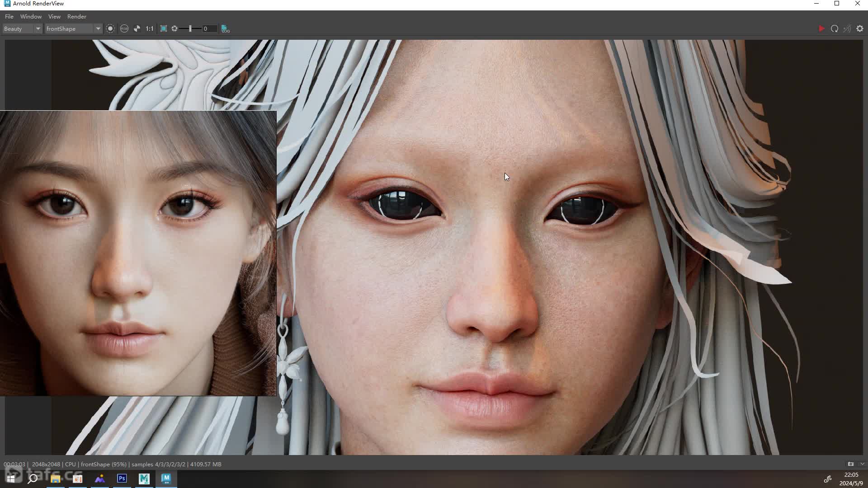Open the render settings gear

860,28
